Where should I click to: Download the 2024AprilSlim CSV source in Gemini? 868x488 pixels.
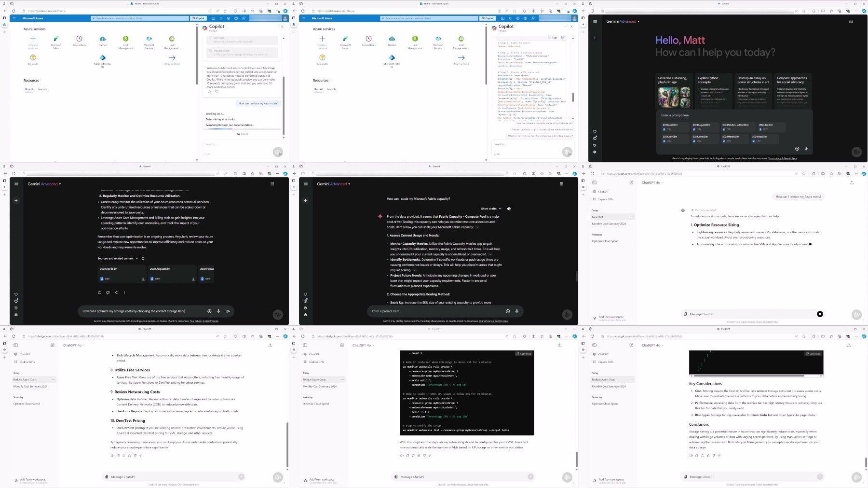point(143,279)
